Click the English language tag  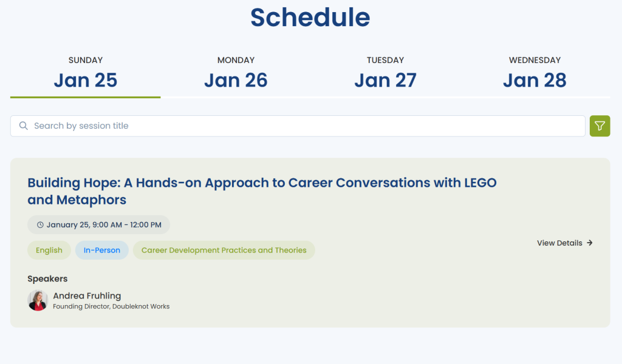coord(49,250)
